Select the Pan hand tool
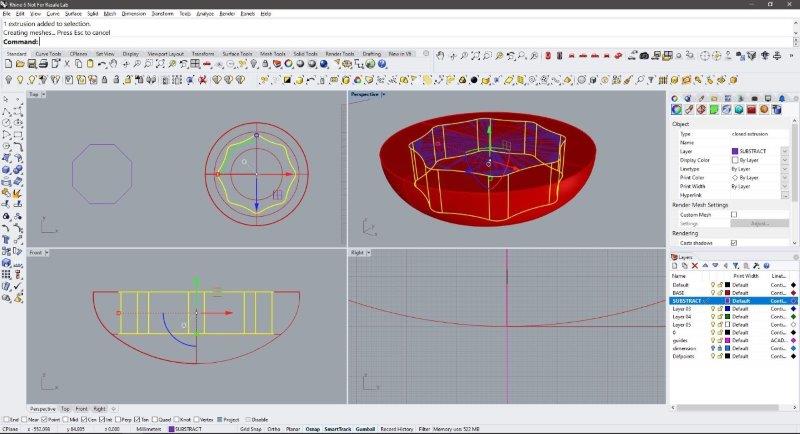Screen dimensions: 800x434 (x=113, y=64)
